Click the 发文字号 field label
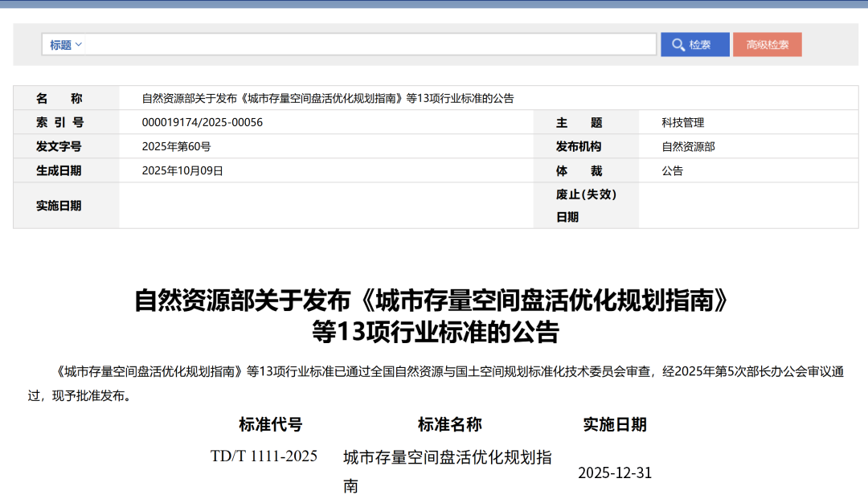This screenshot has width=868, height=499. point(59,146)
